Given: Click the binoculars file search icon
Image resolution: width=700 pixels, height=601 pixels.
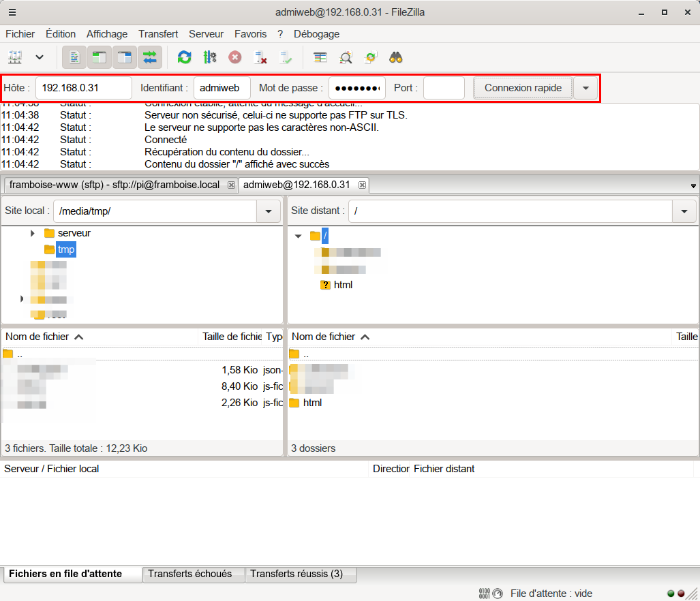Looking at the screenshot, I should pyautogui.click(x=396, y=57).
